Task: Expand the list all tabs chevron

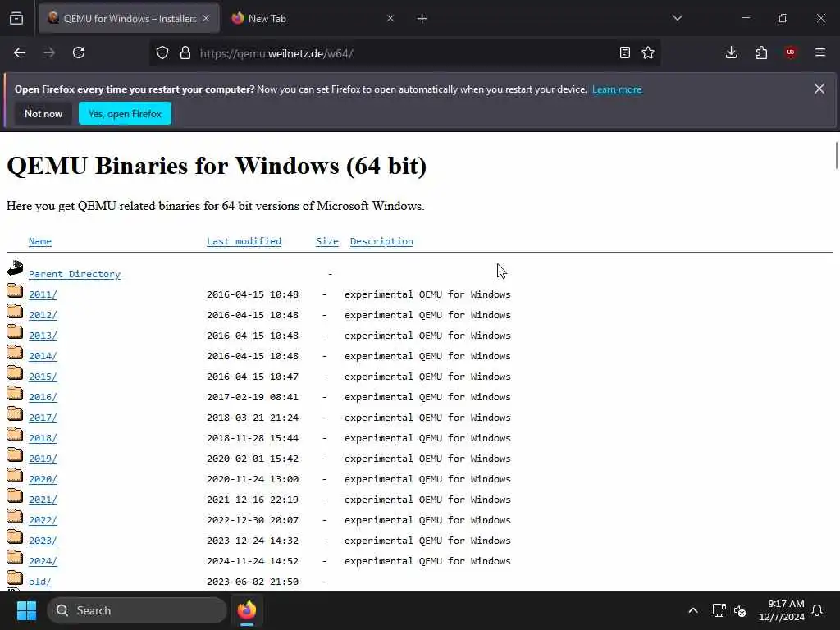Action: [x=678, y=18]
